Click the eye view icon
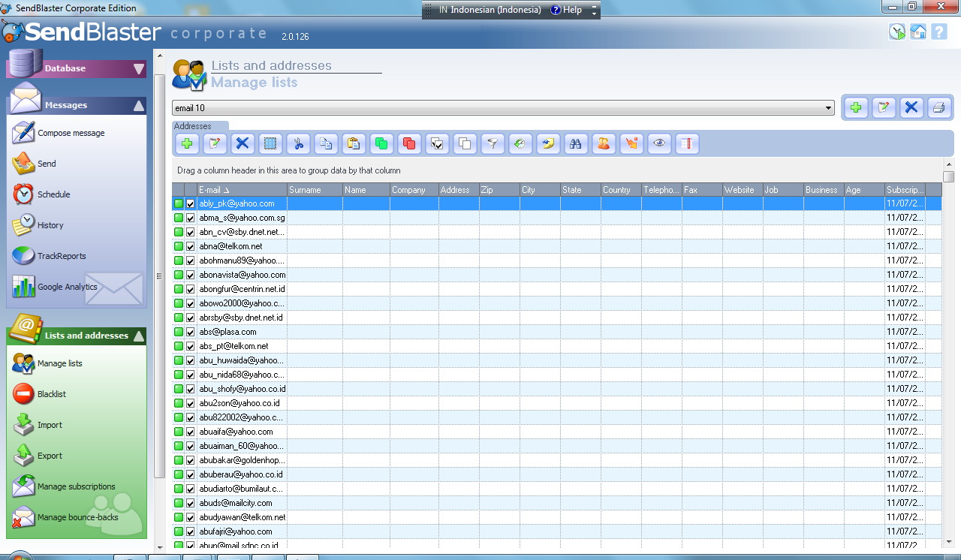961x560 pixels. coord(659,143)
